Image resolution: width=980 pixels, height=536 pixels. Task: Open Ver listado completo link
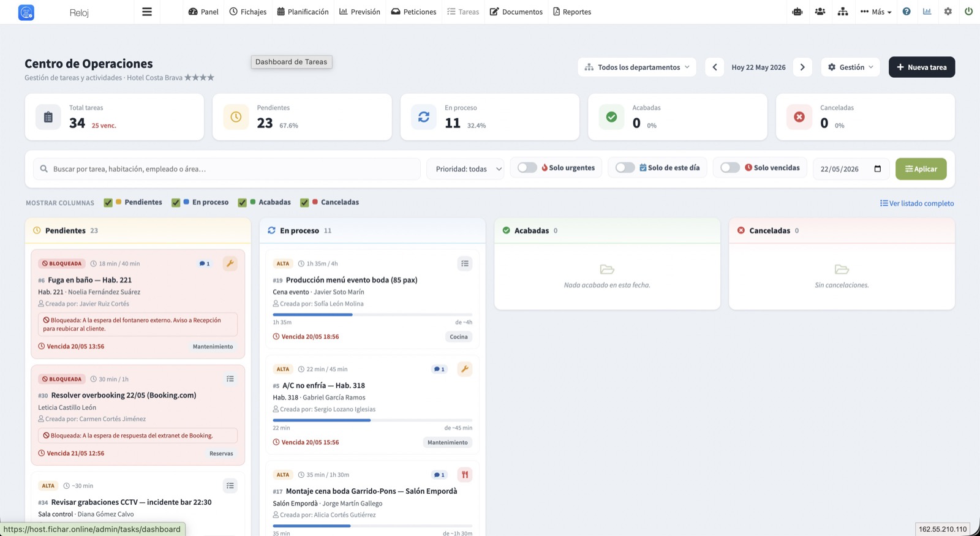tap(917, 203)
